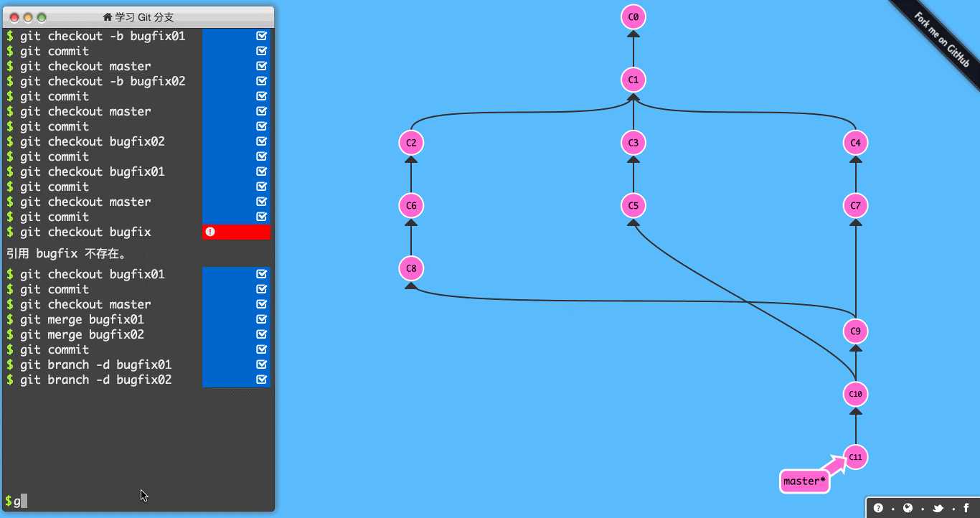Viewport: 980px width, 518px height.
Task: Click the Twitter bird icon
Action: point(938,508)
